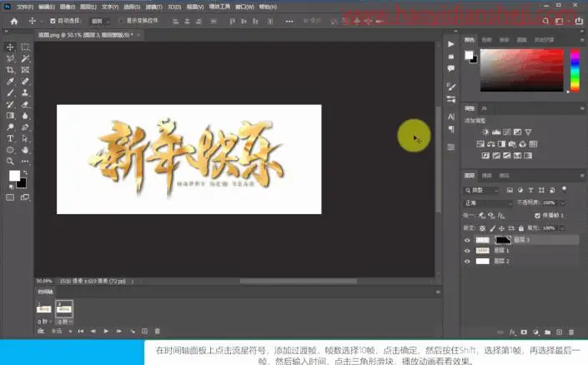This screenshot has height=365, width=588.
Task: Toggle the 传播帧 1 checkbox
Action: pos(537,216)
